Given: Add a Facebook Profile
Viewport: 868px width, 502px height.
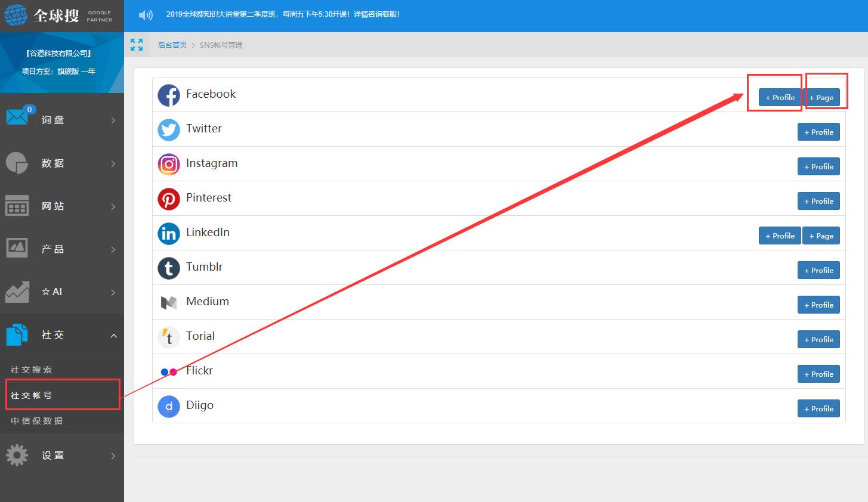Looking at the screenshot, I should point(780,98).
